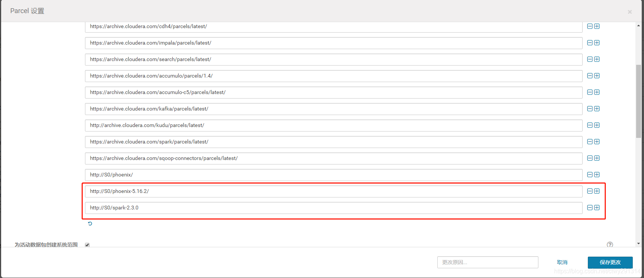Viewport: 644px width, 278px height.
Task: Add a row after kudu parcels URL
Action: pos(597,125)
